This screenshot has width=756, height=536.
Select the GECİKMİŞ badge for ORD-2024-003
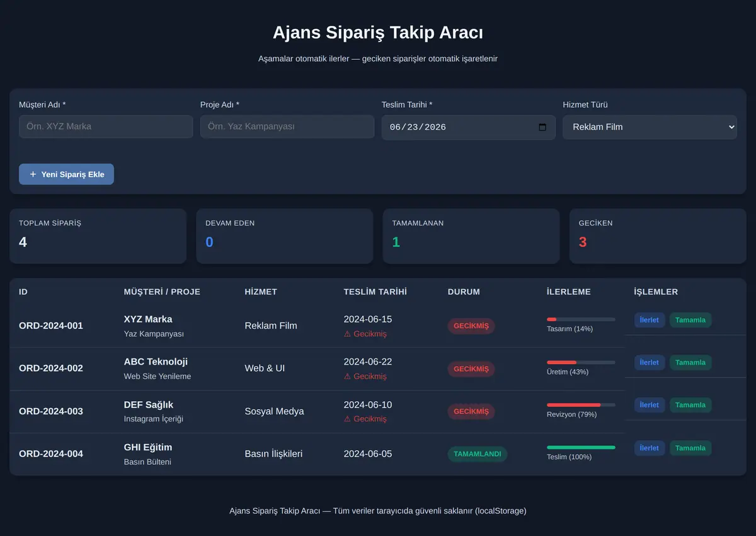(x=471, y=411)
